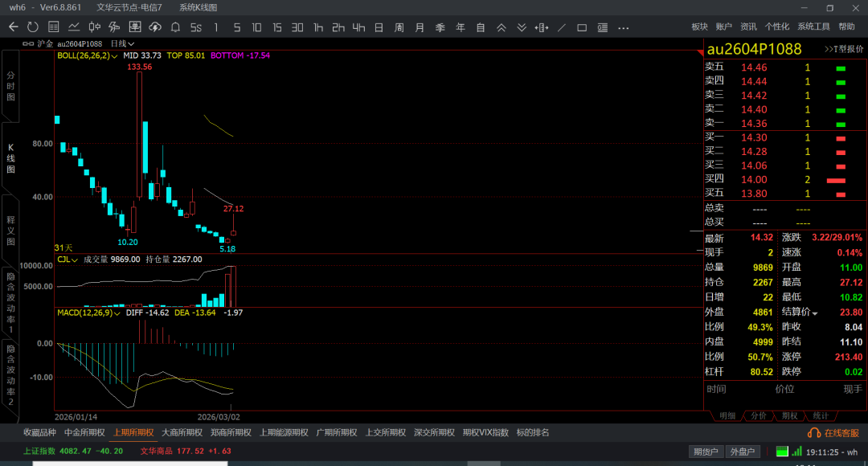Viewport: 868px width, 466px height.
Task: Open custom 自 period setting
Action: [481, 27]
